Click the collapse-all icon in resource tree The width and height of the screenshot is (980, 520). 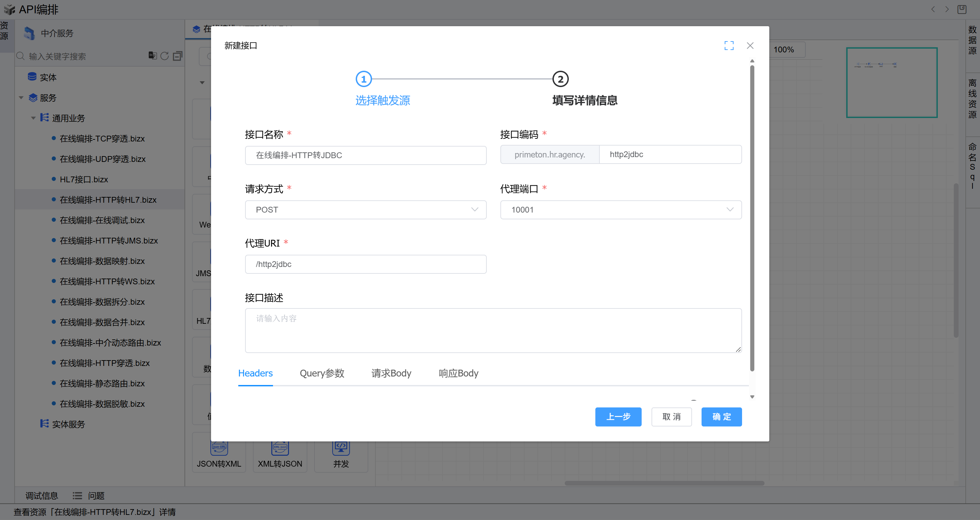coord(177,56)
